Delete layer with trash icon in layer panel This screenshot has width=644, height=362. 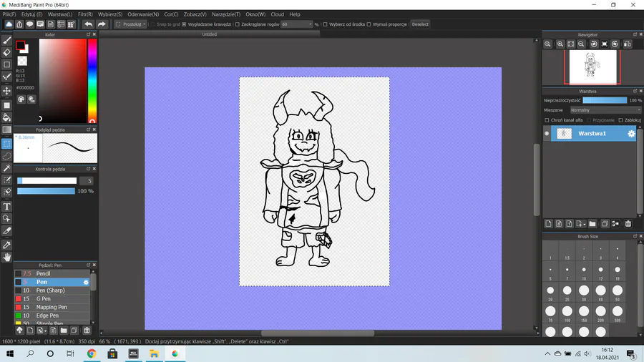pyautogui.click(x=628, y=224)
